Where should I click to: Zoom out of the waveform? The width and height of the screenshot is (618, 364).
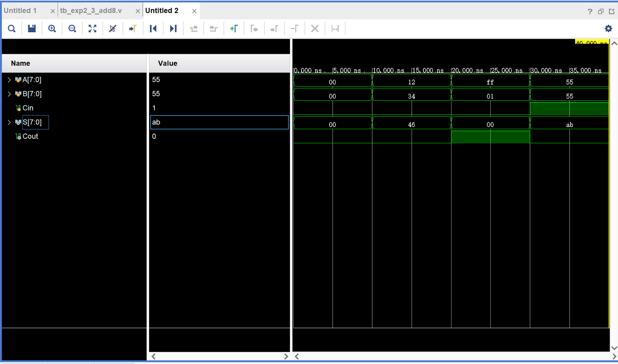[72, 29]
